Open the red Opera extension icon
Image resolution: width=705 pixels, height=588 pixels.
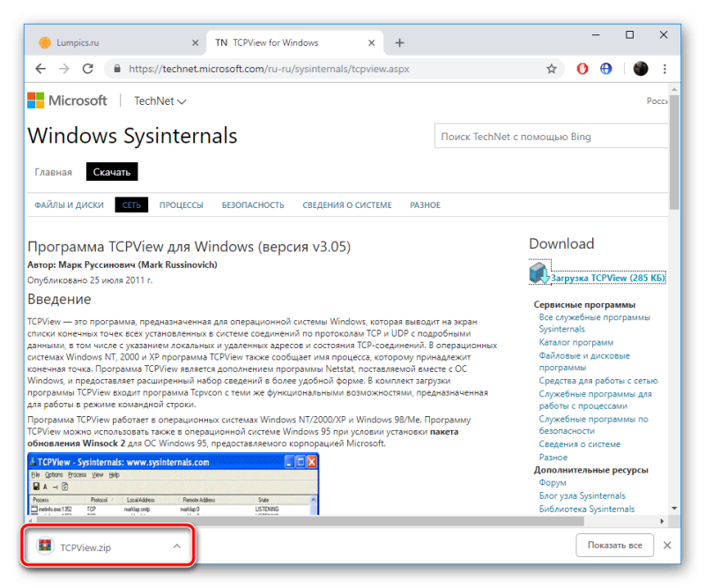[x=583, y=69]
